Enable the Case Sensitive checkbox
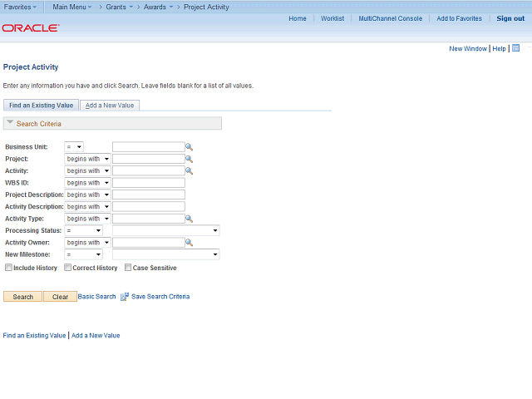 point(128,268)
